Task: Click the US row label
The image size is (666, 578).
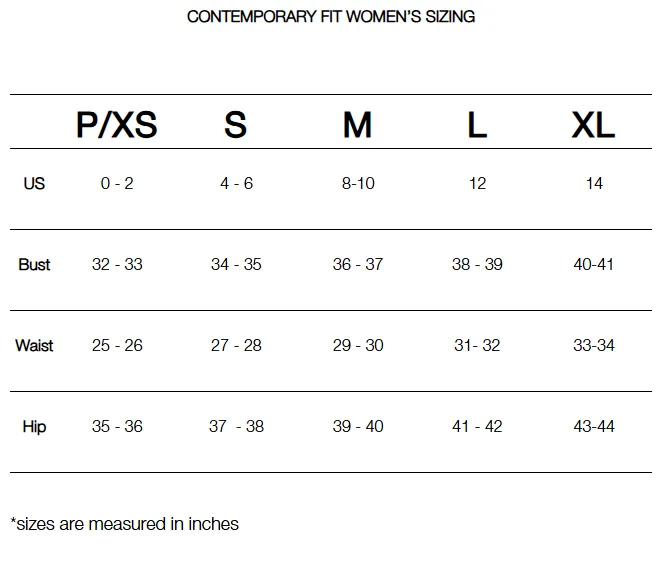Action: (34, 183)
